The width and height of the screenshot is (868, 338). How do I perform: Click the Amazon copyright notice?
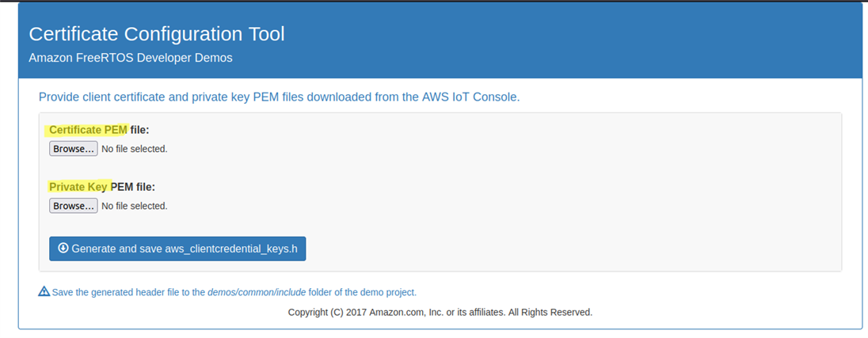coord(440,312)
